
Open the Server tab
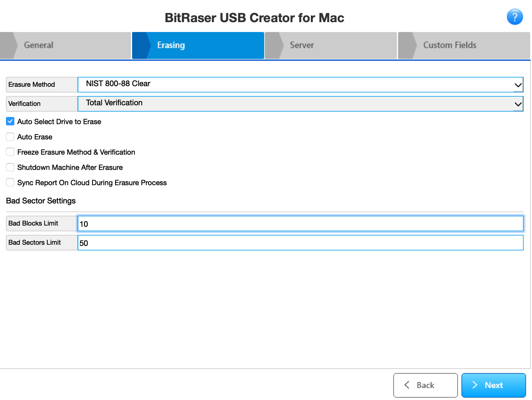click(331, 45)
